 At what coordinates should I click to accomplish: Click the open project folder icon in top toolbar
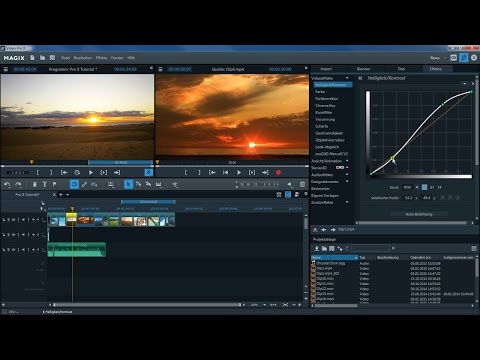click(42, 58)
